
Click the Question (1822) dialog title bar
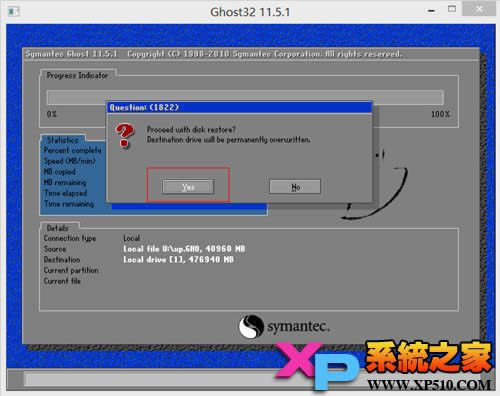(239, 107)
